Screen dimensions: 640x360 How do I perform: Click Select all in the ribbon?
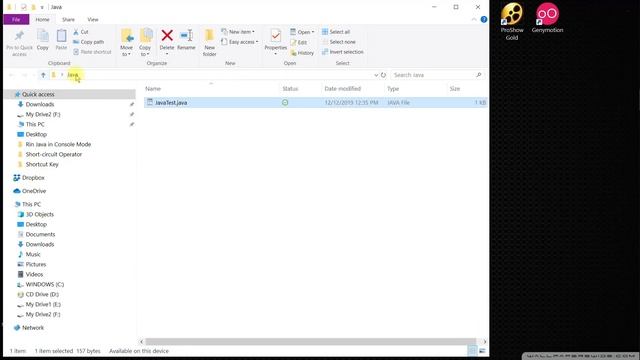336,32
